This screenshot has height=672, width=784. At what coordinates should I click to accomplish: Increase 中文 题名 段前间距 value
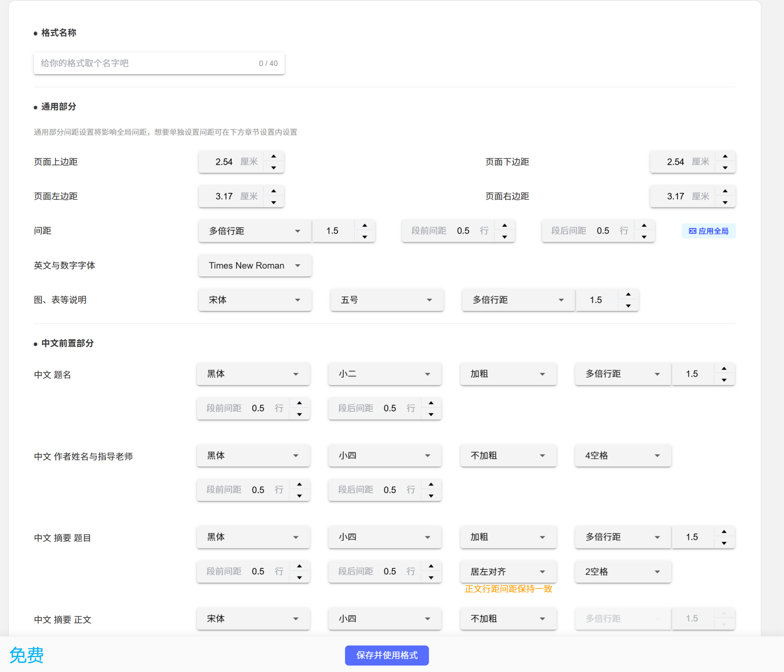[x=299, y=403]
